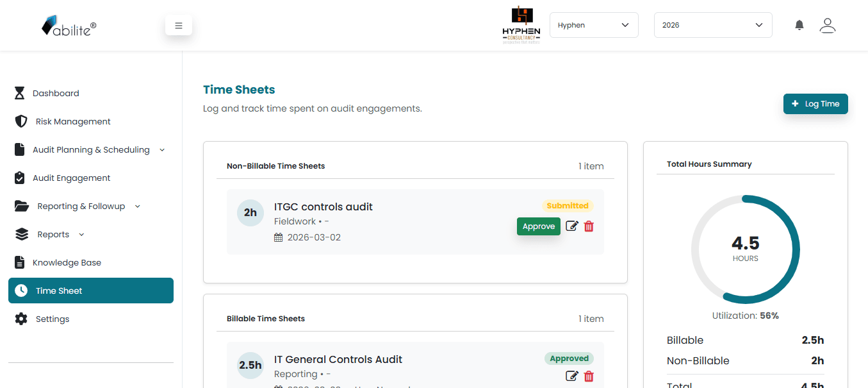Delete the ITGC controls audit entry
The width and height of the screenshot is (868, 388).
tap(589, 226)
